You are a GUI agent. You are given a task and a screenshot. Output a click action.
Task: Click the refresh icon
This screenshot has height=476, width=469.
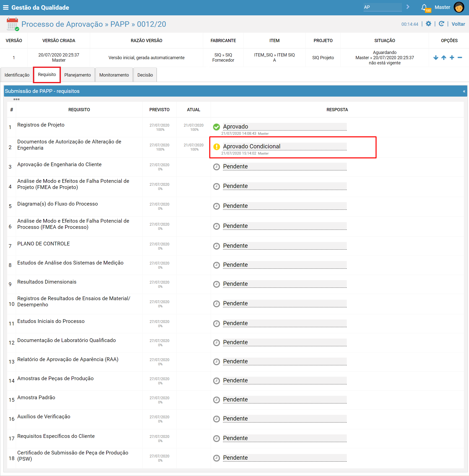(x=441, y=24)
